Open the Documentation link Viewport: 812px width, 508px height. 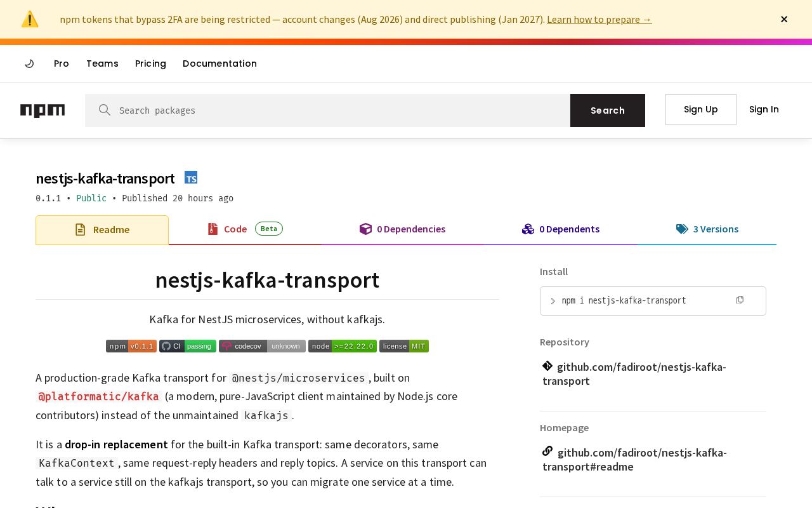pyautogui.click(x=219, y=63)
